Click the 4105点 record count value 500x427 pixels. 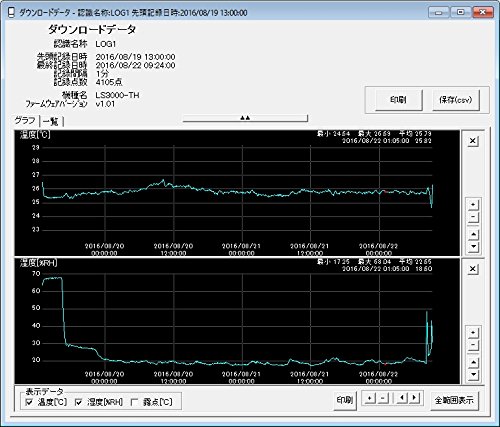109,82
